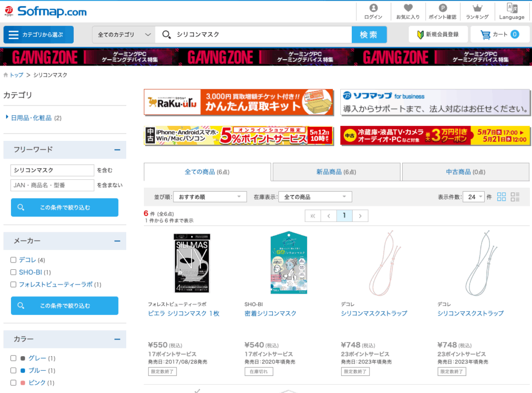Open the SILI MAS NY product thumbnail
532x393 pixels.
pos(192,263)
